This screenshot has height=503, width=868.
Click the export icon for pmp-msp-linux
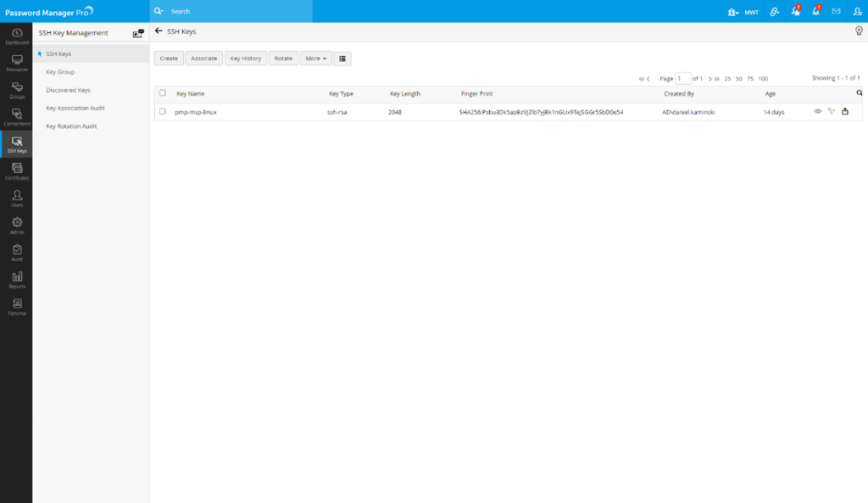[845, 111]
